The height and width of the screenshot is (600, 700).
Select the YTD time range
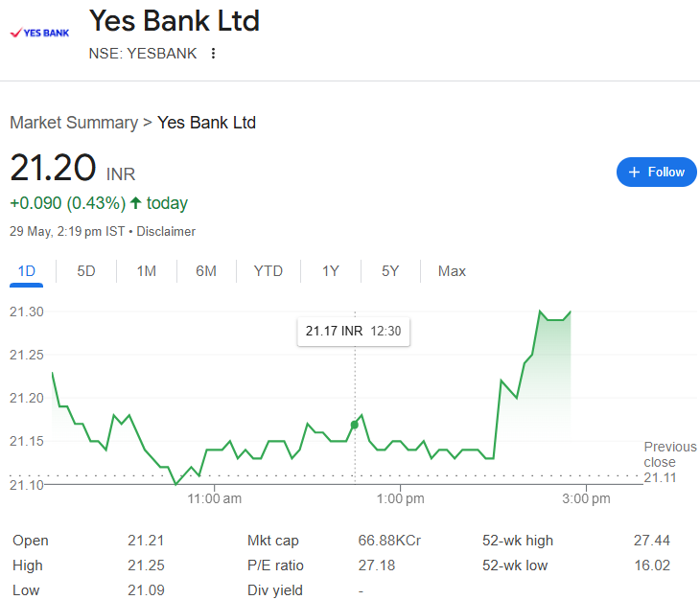268,271
